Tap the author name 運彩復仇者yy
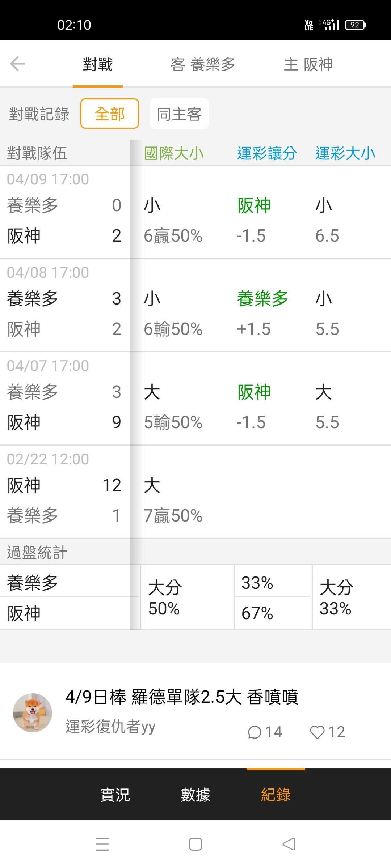The width and height of the screenshot is (391, 868). point(110,726)
